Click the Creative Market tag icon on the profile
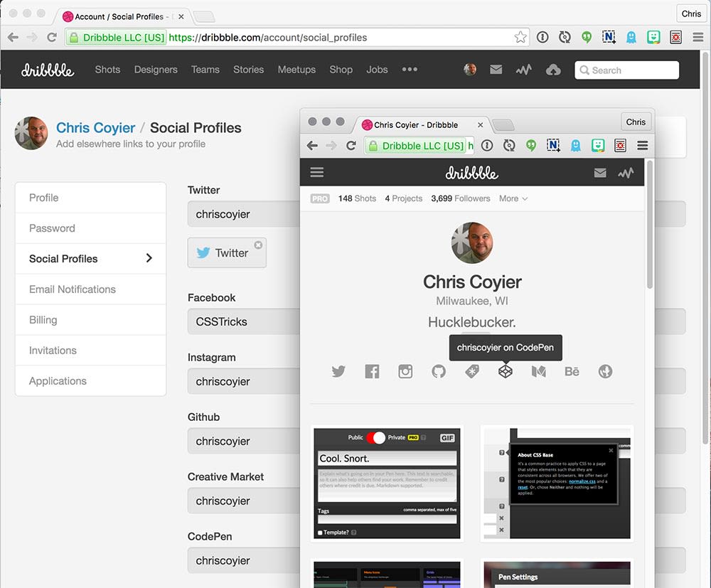711x588 pixels. [x=471, y=370]
